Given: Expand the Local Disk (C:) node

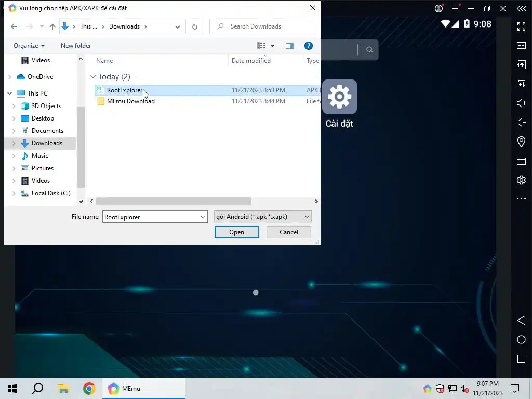Looking at the screenshot, I should pyautogui.click(x=14, y=193).
